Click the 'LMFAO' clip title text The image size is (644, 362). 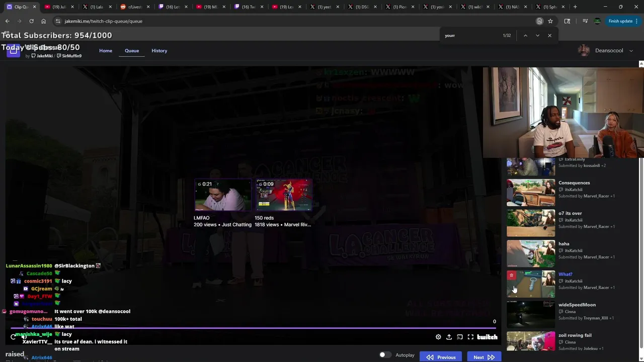pos(201,218)
